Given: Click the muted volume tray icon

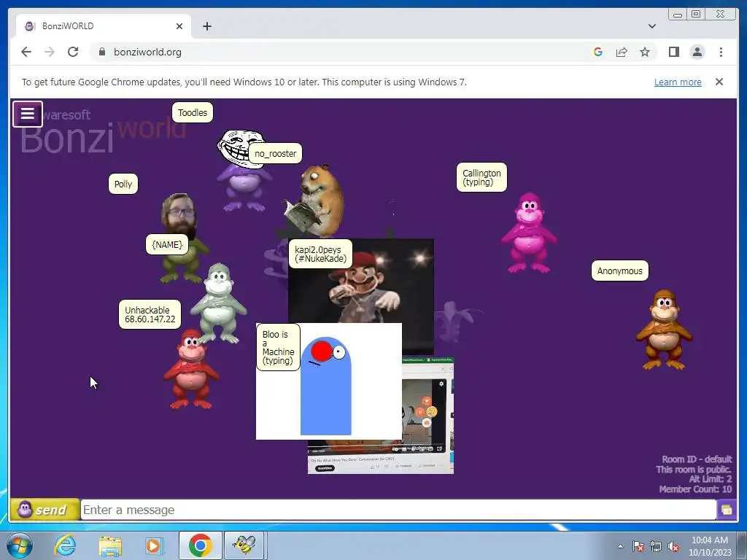Looking at the screenshot, I should click(x=673, y=547).
